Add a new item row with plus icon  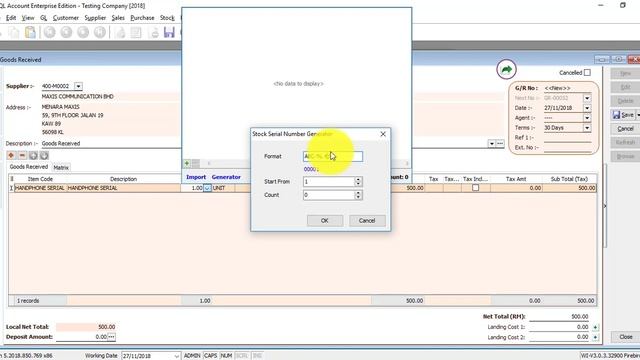[11, 156]
